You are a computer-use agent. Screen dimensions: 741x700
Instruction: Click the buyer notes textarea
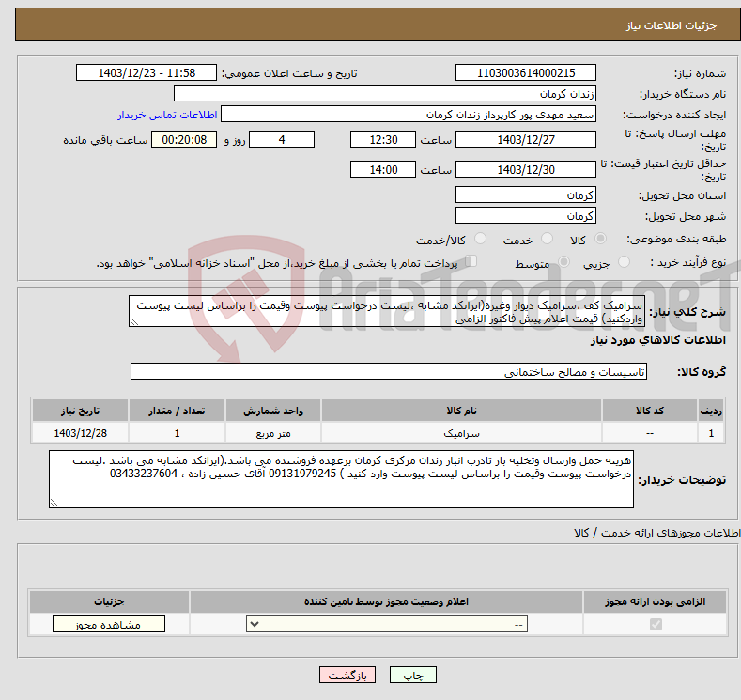tap(341, 479)
